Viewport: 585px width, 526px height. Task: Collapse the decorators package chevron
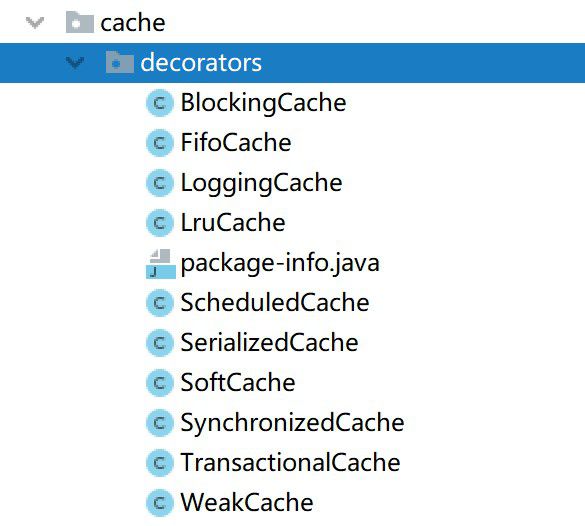[75, 63]
